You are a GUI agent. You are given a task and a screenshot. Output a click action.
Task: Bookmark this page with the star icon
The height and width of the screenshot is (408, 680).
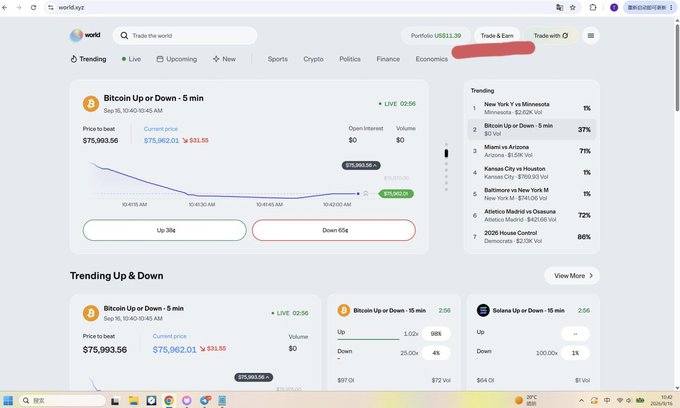(573, 7)
